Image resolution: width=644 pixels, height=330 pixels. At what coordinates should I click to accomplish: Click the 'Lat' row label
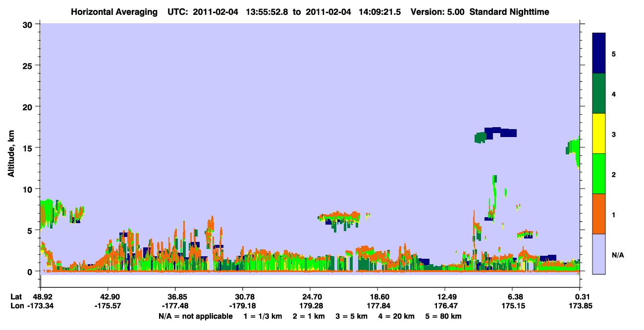[x=15, y=296]
